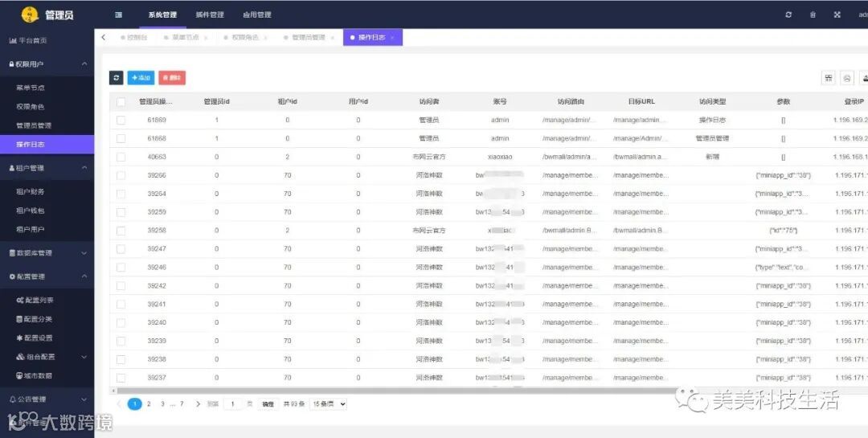
Task: Expand the 组合配置 submenu
Action: click(x=47, y=357)
